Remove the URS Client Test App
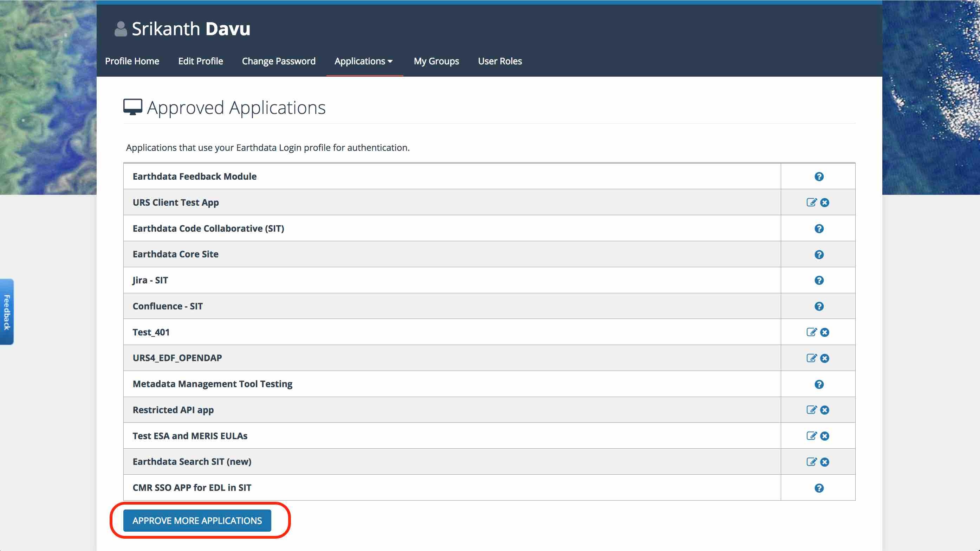 point(824,202)
